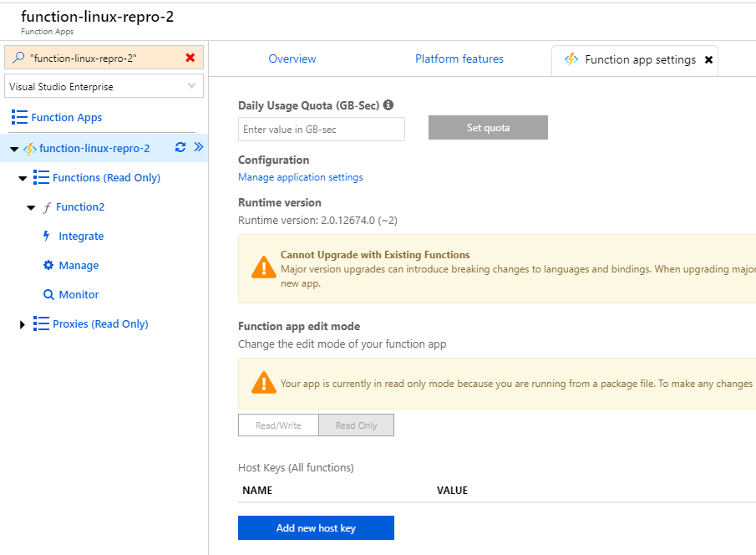This screenshot has height=555, width=756.
Task: Click the Set quota button
Action: 488,127
